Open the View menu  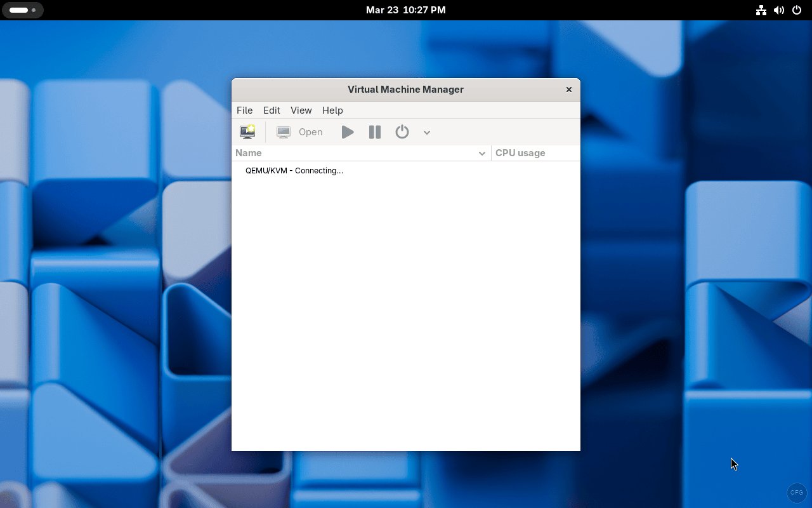301,110
